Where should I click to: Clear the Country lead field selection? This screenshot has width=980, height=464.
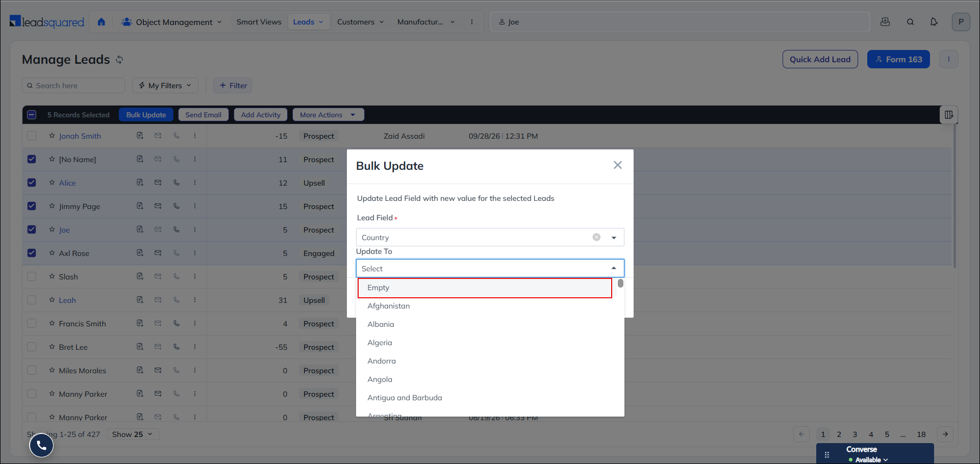pyautogui.click(x=596, y=237)
